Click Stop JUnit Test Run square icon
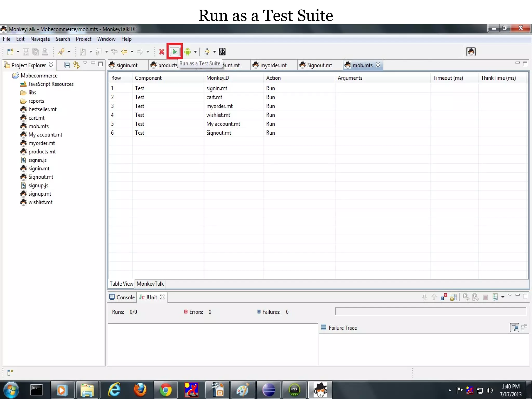Image resolution: width=532 pixels, height=399 pixels. point(485,297)
